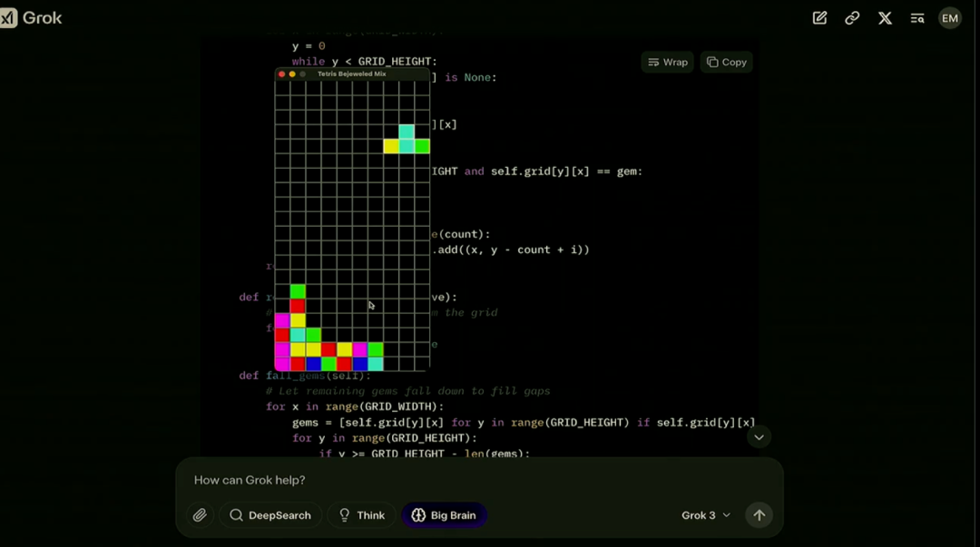
Task: Copy the share link via link icon
Action: click(x=852, y=18)
